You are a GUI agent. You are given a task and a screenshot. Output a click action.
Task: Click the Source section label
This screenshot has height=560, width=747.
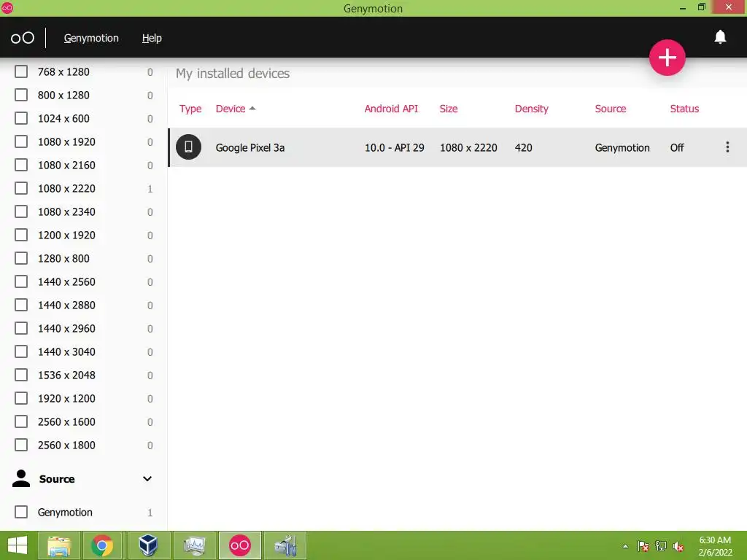click(x=57, y=479)
